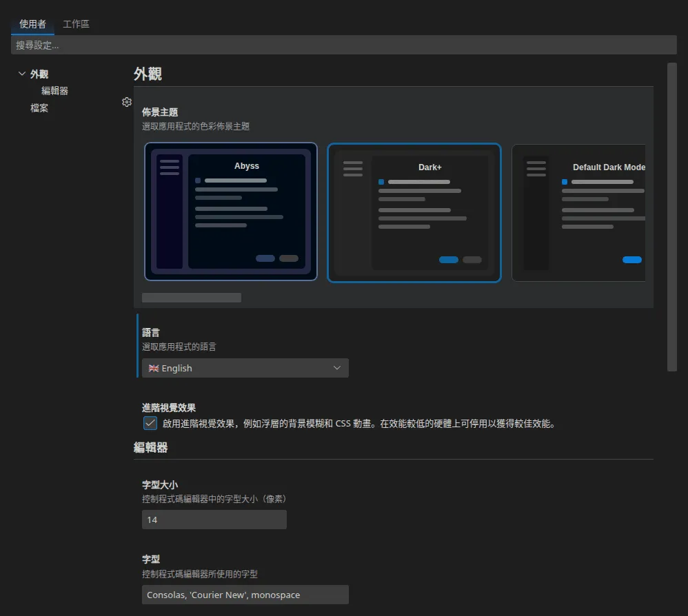Focus the 搜尋設定 search box
The height and width of the screenshot is (616, 688).
point(343,45)
